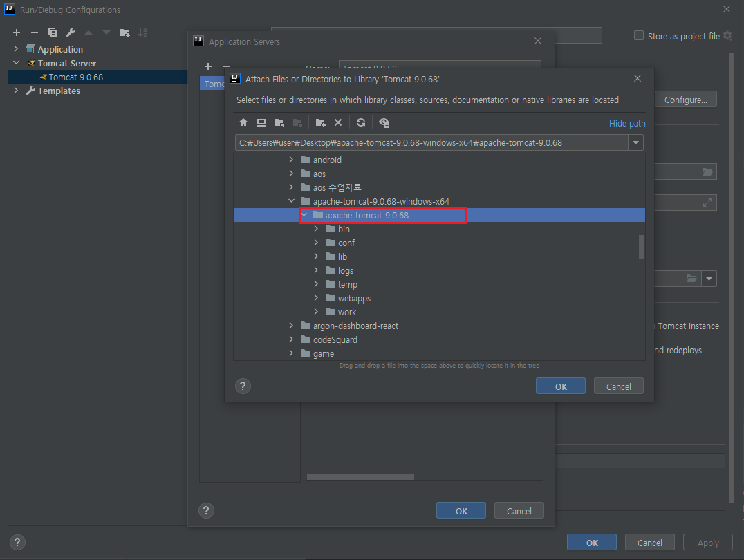Click OK in Run/Debug Configurations window
744x560 pixels.
[x=592, y=543]
